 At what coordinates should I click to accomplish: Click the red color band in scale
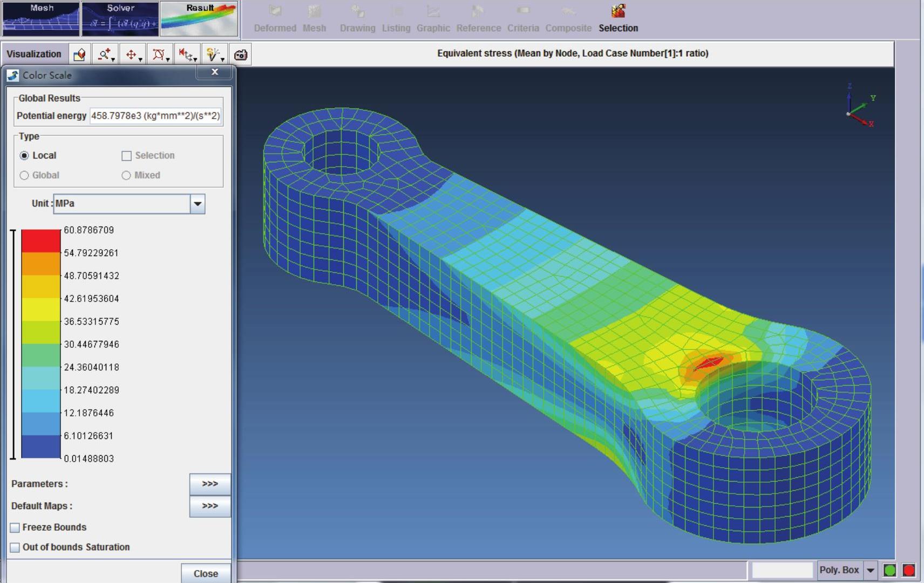(x=40, y=241)
